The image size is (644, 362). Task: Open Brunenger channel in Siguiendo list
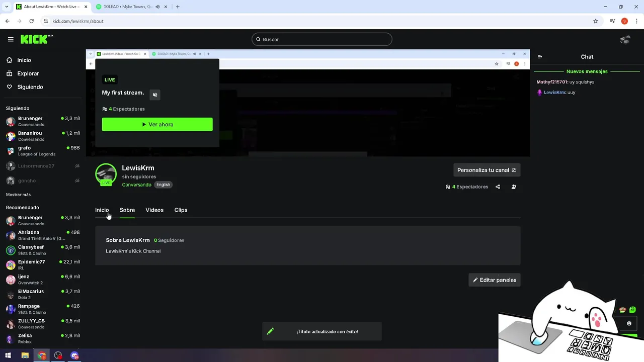coord(43,121)
